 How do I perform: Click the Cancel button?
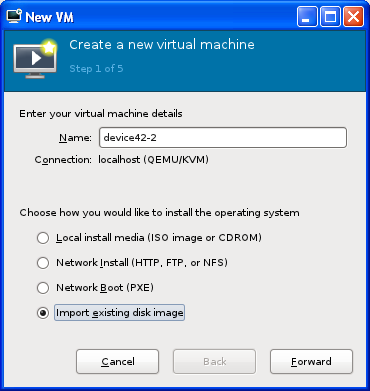tap(118, 361)
